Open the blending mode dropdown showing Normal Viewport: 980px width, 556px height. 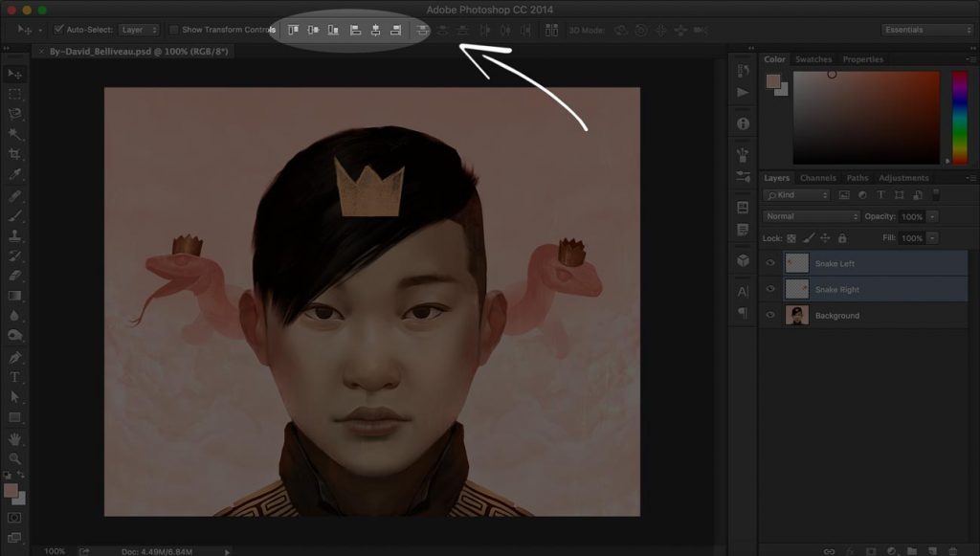coord(809,216)
